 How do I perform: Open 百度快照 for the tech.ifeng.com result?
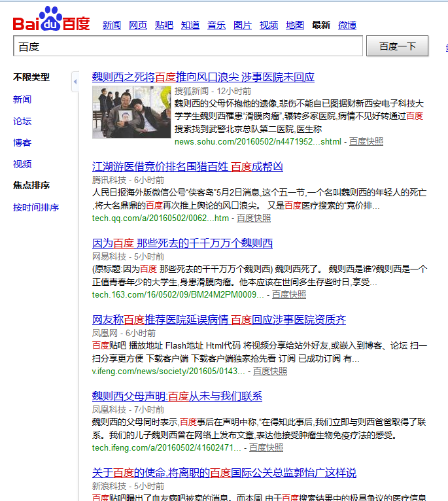(266, 447)
